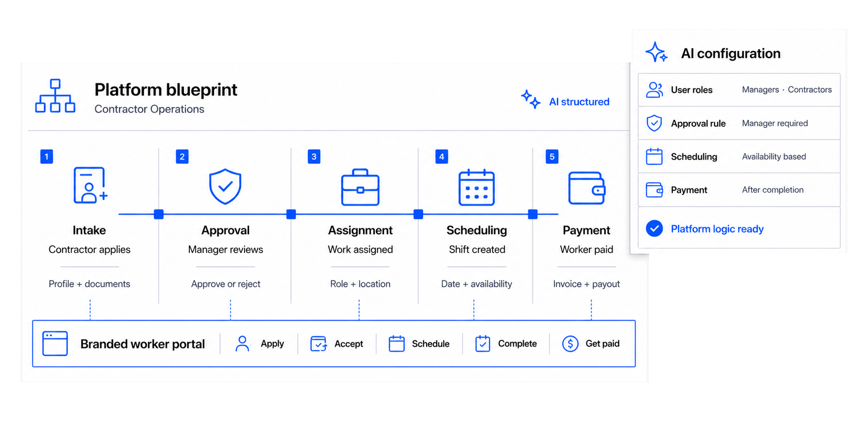Select the timeline marker between Assignment and Scheduling
This screenshot has width=868, height=434.
[x=418, y=214]
